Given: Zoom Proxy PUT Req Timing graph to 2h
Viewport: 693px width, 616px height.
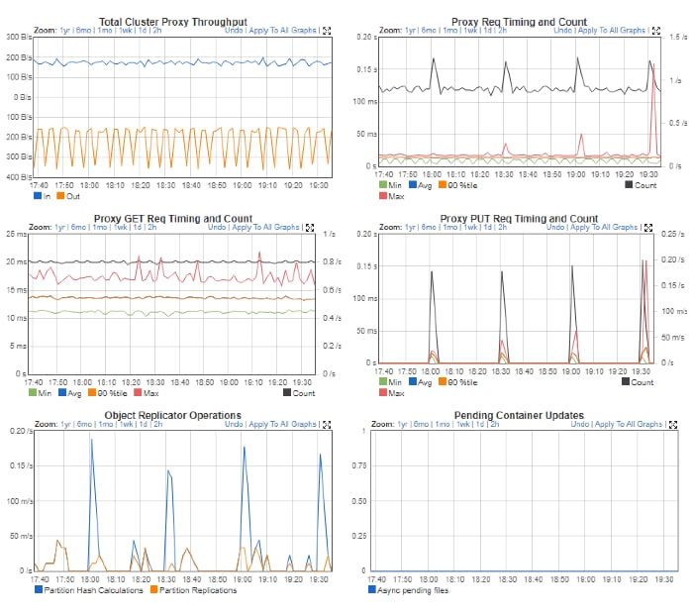Looking at the screenshot, I should click(503, 227).
